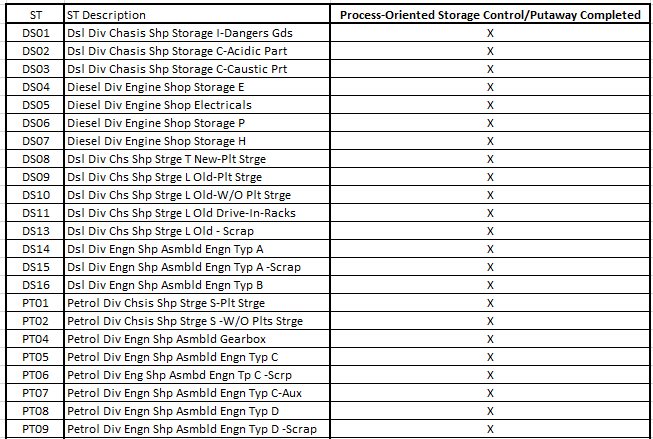
Task: Click the ST column header
Action: [x=35, y=15]
